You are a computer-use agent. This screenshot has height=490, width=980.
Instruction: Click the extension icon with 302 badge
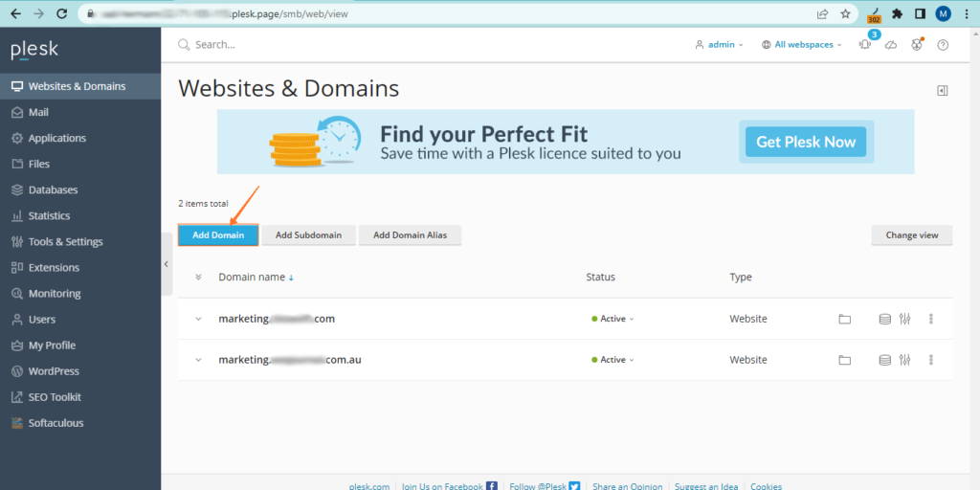(x=875, y=14)
